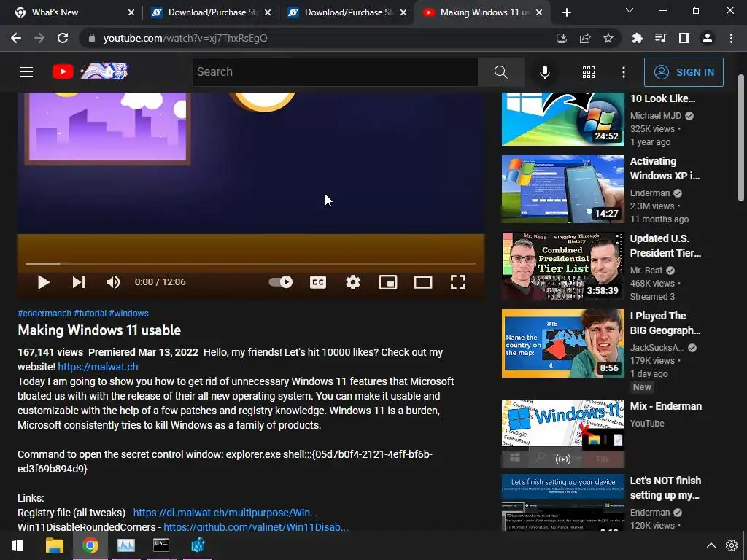This screenshot has height=560, width=747.
Task: Open media controls in Chrome toolbar
Action: (x=661, y=38)
